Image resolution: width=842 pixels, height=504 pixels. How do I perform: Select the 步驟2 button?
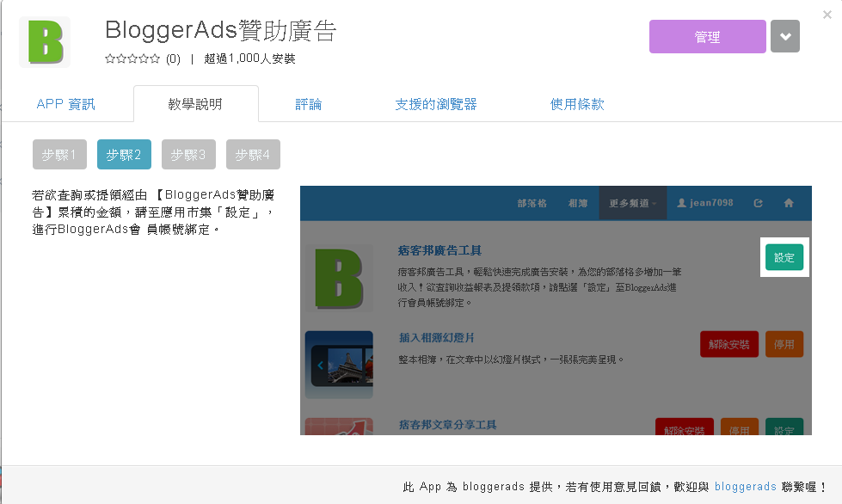pyautogui.click(x=124, y=155)
